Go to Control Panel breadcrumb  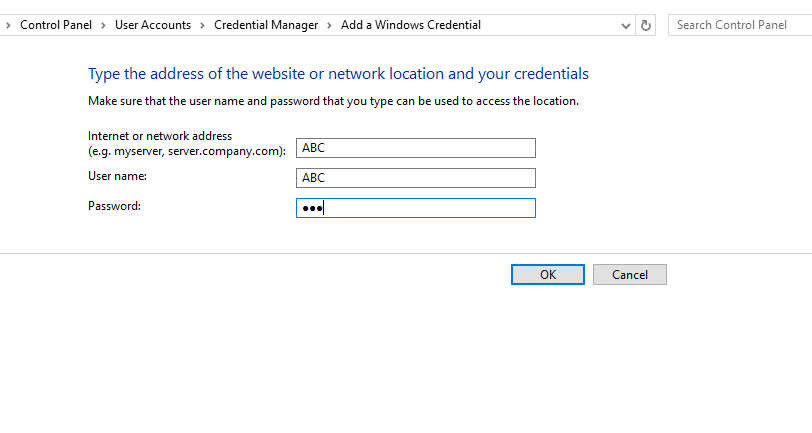coord(56,25)
